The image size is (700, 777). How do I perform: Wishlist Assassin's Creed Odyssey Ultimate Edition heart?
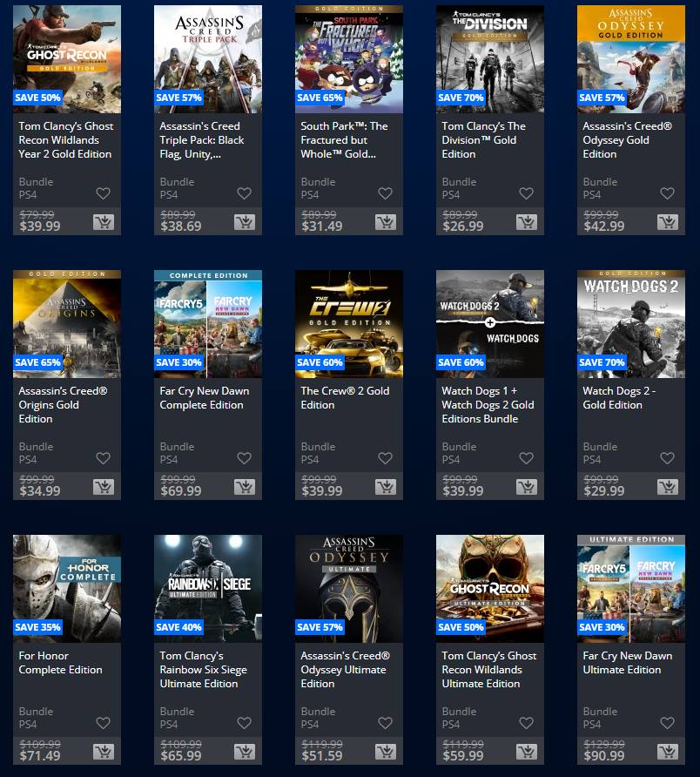(x=386, y=723)
